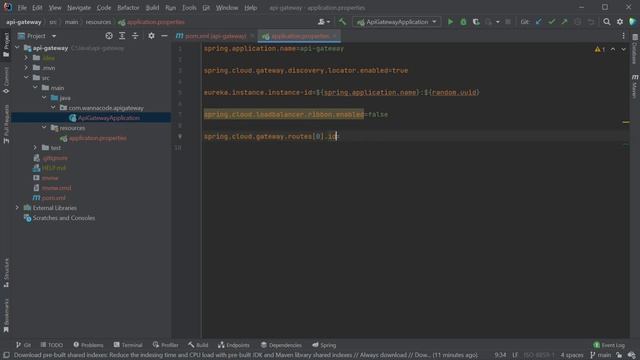Image resolution: width=640 pixels, height=360 pixels.
Task: Open Bookmarks tool window on left sidebar
Action: coord(6,315)
